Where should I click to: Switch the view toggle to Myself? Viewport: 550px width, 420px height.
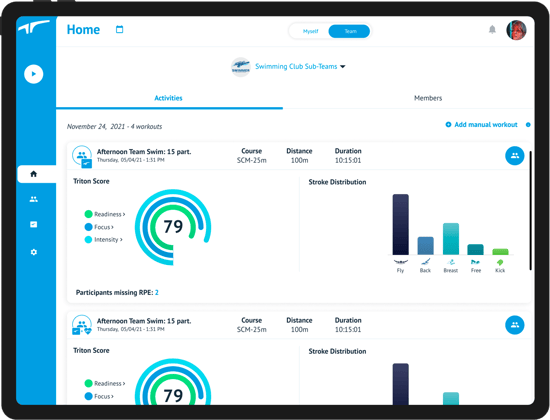[310, 31]
